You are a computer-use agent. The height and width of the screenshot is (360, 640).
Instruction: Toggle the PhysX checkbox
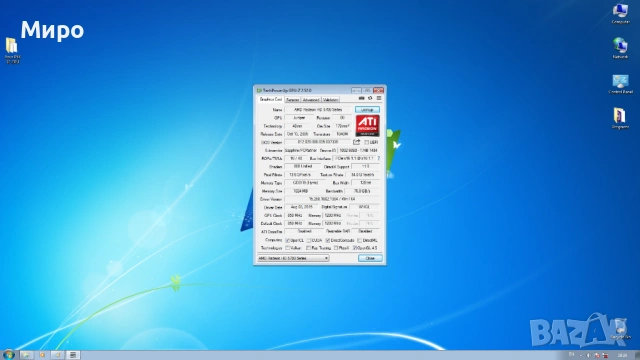point(336,248)
